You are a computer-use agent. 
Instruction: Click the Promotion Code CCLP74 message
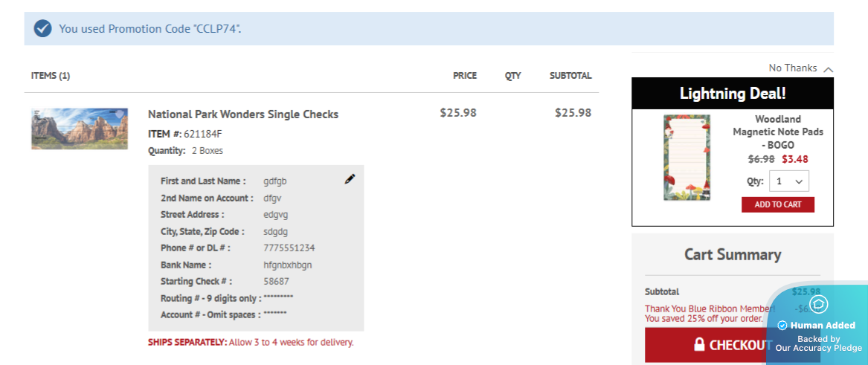pyautogui.click(x=150, y=29)
